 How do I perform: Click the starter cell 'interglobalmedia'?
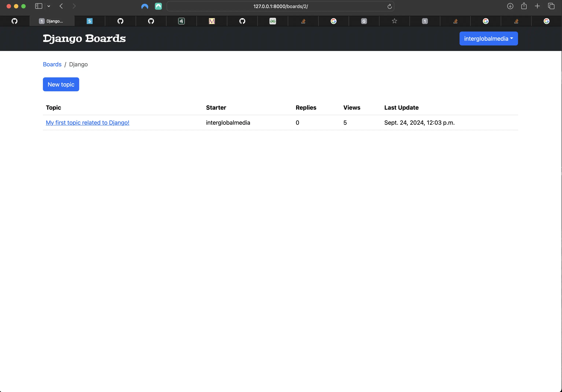click(x=228, y=122)
